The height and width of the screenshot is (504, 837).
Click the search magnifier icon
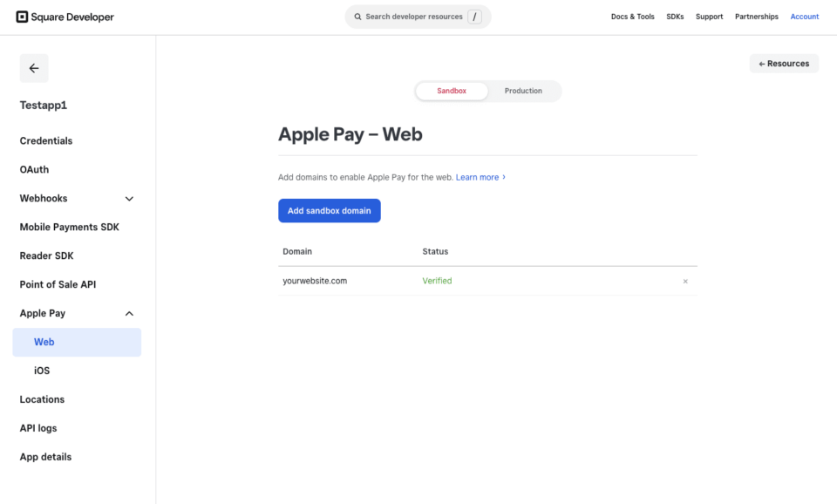(x=357, y=17)
